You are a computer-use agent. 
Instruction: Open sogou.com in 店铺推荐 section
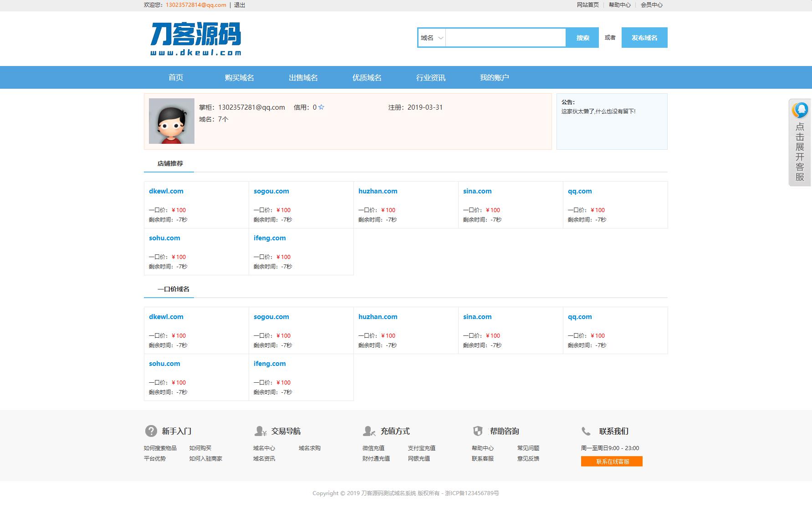tap(271, 191)
